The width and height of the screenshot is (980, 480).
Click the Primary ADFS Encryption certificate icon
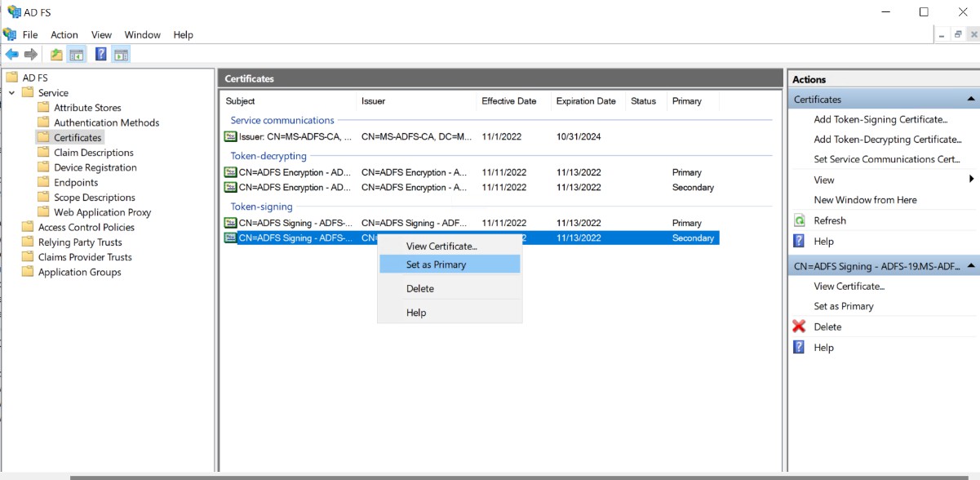click(231, 172)
